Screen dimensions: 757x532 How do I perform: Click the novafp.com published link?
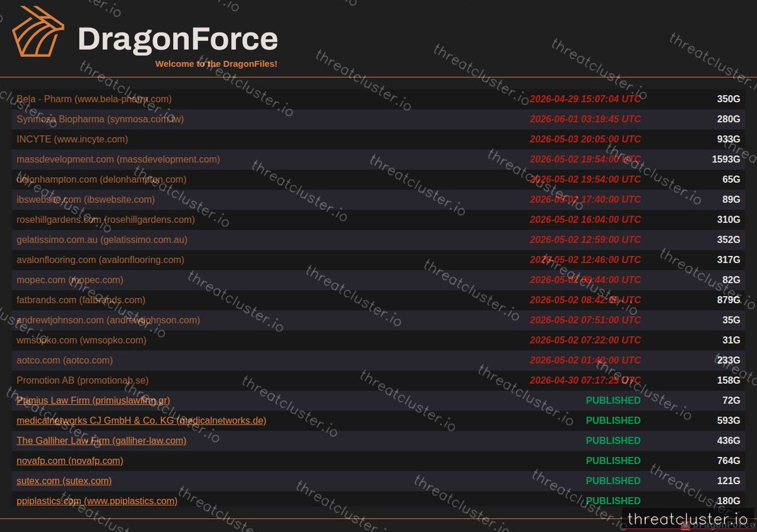69,461
